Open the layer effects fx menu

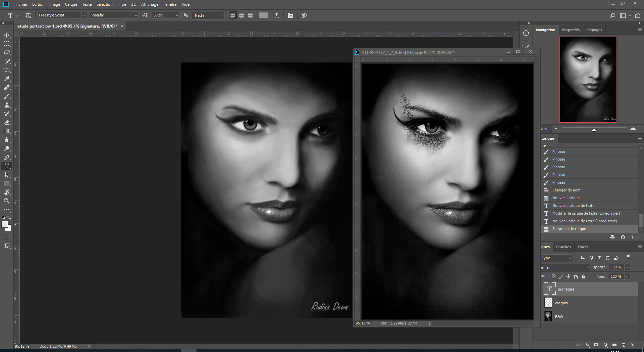[587, 345]
